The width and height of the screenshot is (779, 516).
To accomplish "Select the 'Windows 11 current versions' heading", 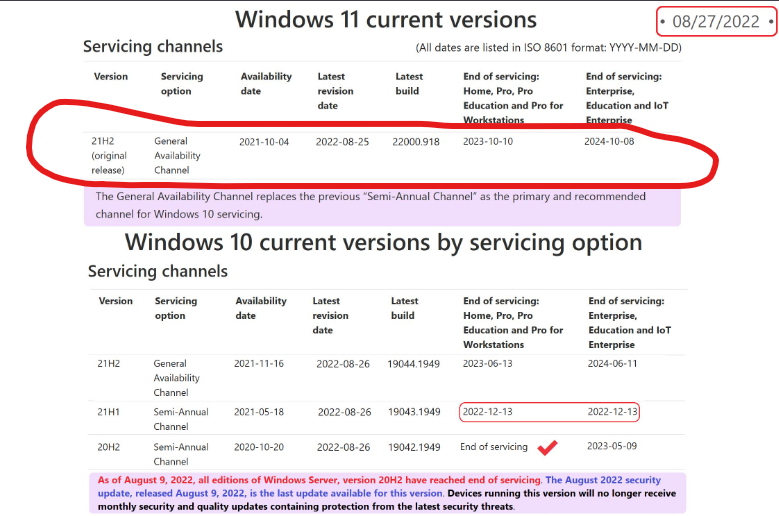I will [386, 20].
